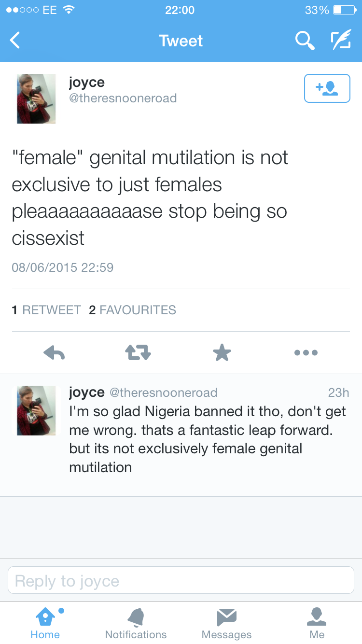Go to the Messages tab
362x644 pixels.
[x=226, y=623]
